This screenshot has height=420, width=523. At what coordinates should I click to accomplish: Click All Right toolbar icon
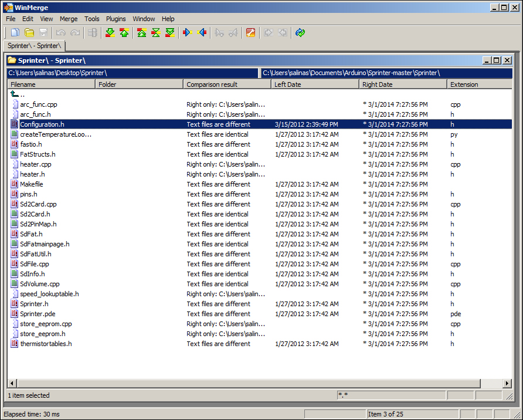pyautogui.click(x=268, y=33)
